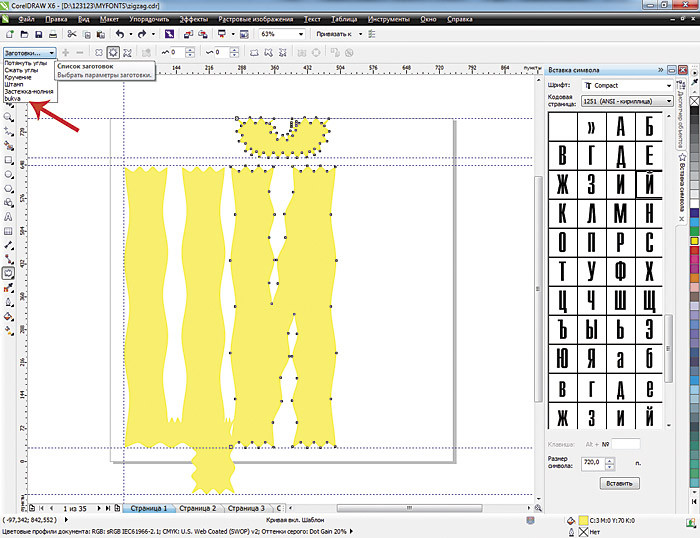Viewport: 700px width, 538px height.
Task: Open the Растровые изображения menu
Action: (x=255, y=19)
